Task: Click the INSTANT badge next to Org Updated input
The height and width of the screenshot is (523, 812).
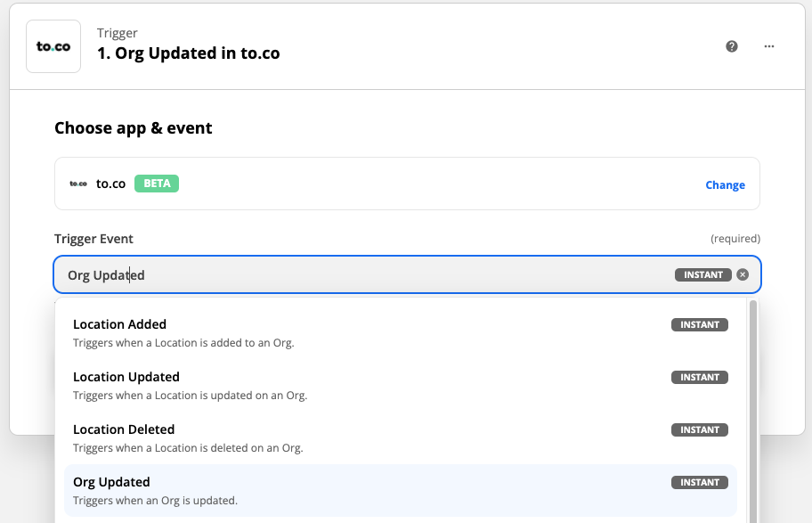Action: click(702, 274)
